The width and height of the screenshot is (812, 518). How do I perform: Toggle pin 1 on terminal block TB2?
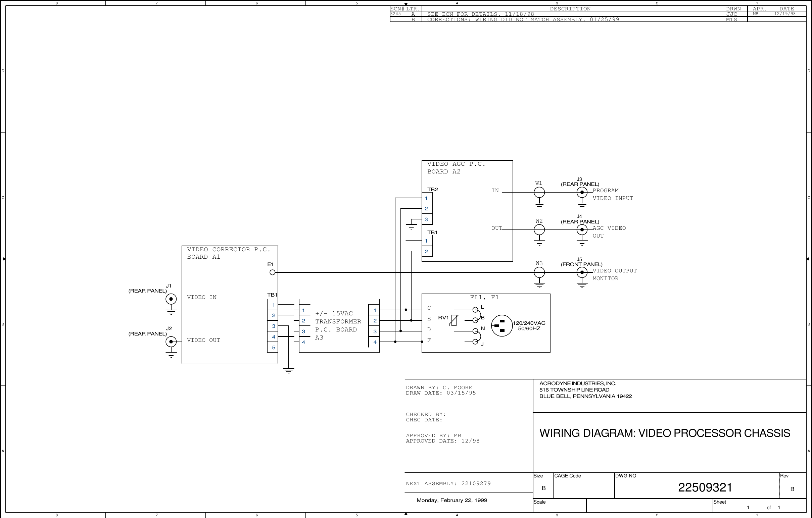click(427, 198)
